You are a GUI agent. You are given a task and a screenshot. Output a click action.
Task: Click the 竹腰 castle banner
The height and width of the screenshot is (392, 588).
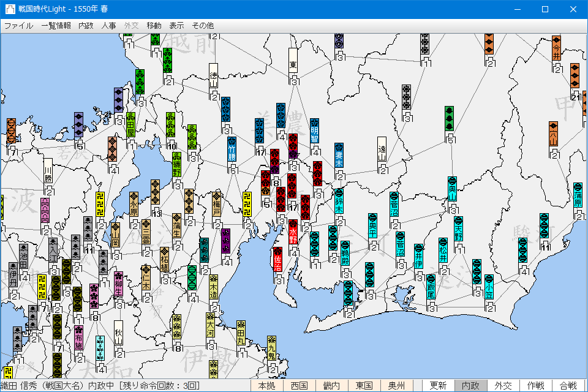tap(232, 149)
